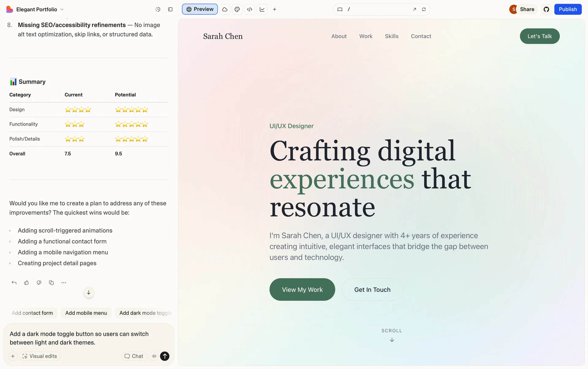The height and width of the screenshot is (369, 588).
Task: Open the analytics chart icon
Action: click(262, 9)
